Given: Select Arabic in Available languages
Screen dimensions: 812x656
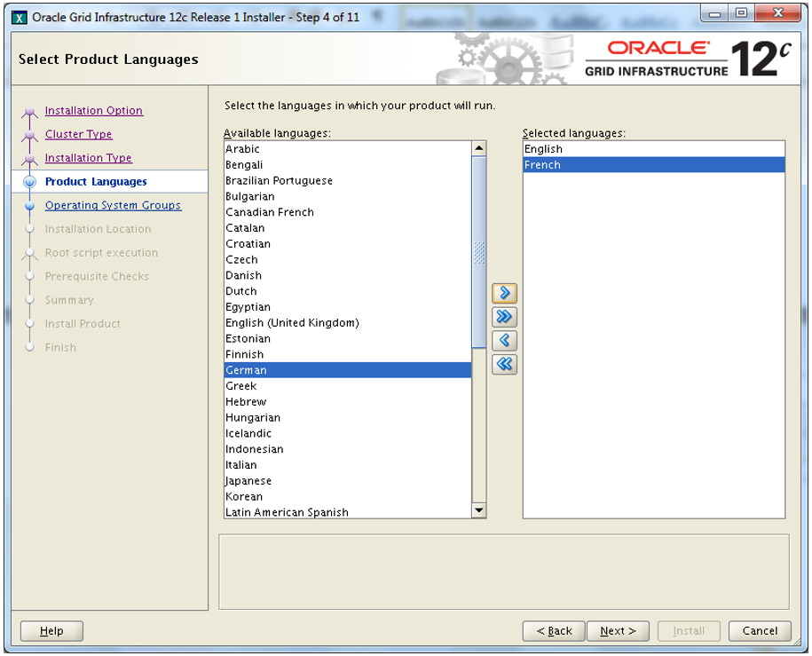Looking at the screenshot, I should click(348, 149).
